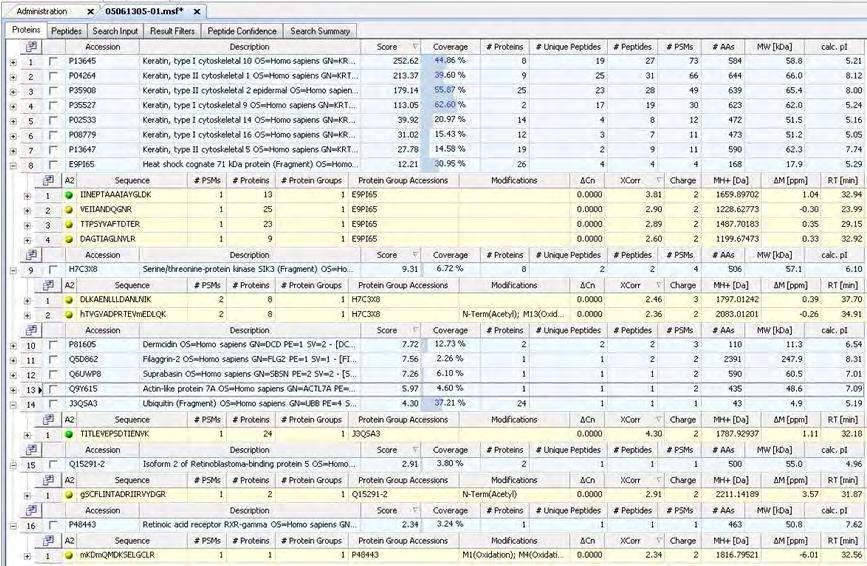The image size is (867, 566).
Task: Expand peptide row TITLEVEPSDTIENVK
Action: click(27, 435)
